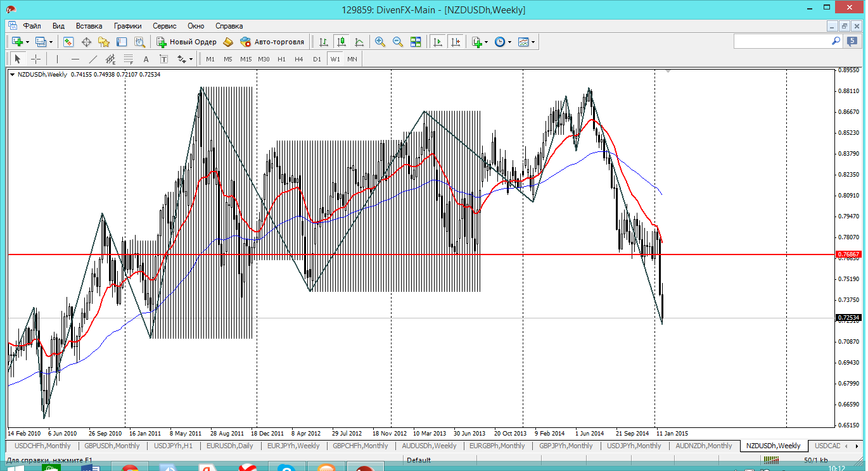The width and height of the screenshot is (868, 471).
Task: Select the Vertical Line drawing tool
Action: (x=57, y=59)
